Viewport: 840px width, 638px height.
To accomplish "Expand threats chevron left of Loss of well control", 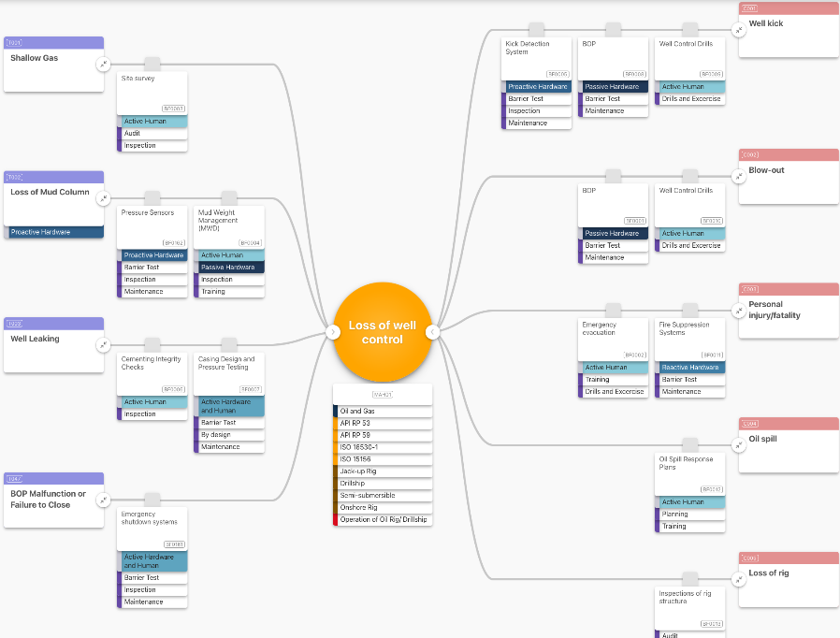I will [x=333, y=332].
